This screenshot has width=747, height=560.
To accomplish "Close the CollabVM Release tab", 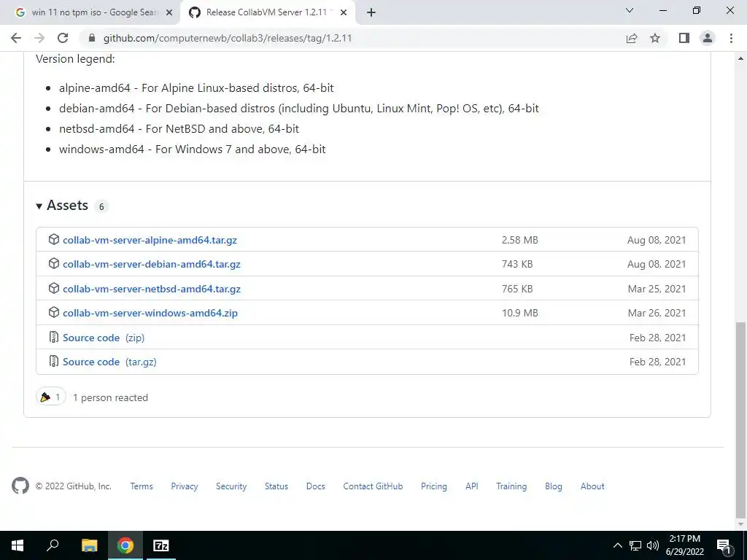I will [x=344, y=13].
